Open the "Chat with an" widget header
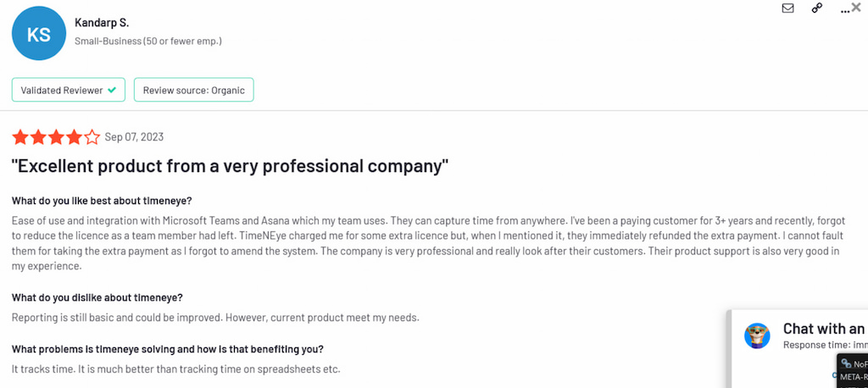 point(823,329)
